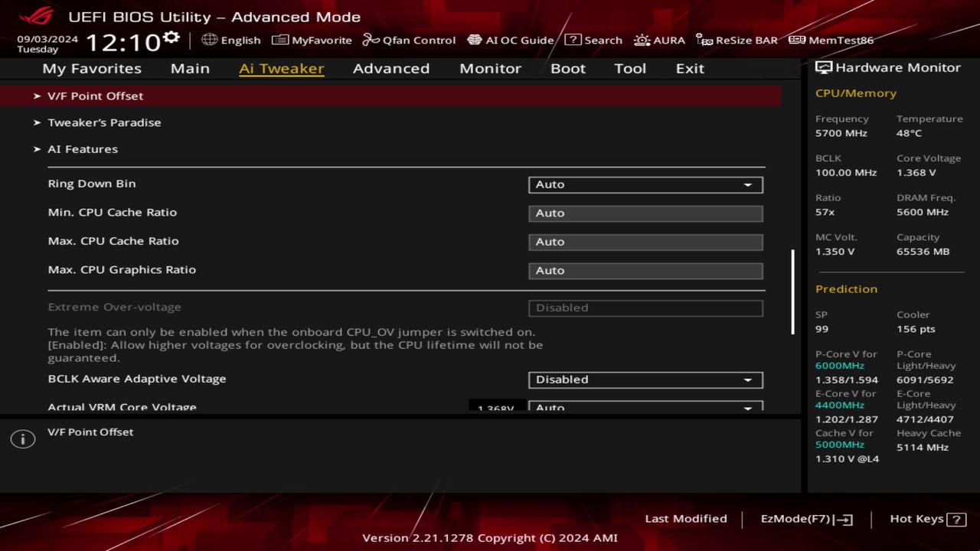Screen dimensions: 980x551
Task: Click disabled Extreme Over-voltage field
Action: tap(645, 308)
